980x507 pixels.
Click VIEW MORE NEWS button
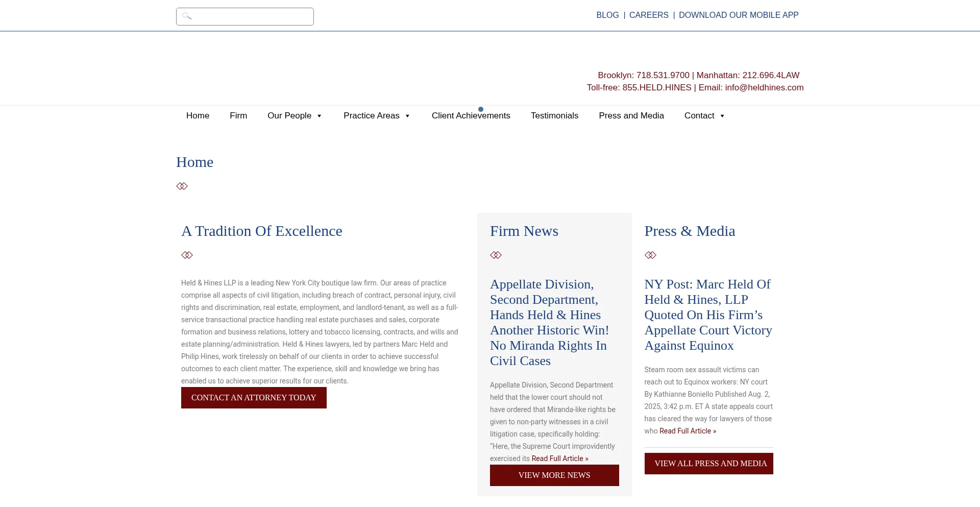click(x=554, y=475)
